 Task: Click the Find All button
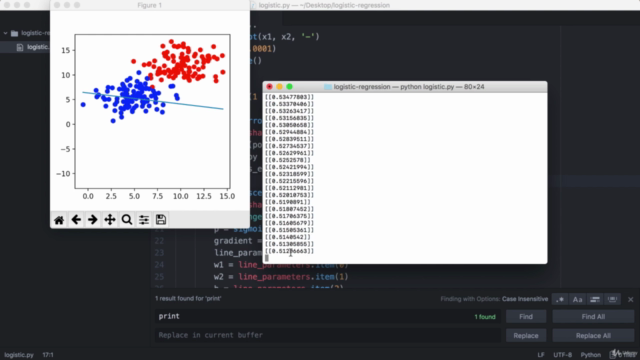click(593, 317)
